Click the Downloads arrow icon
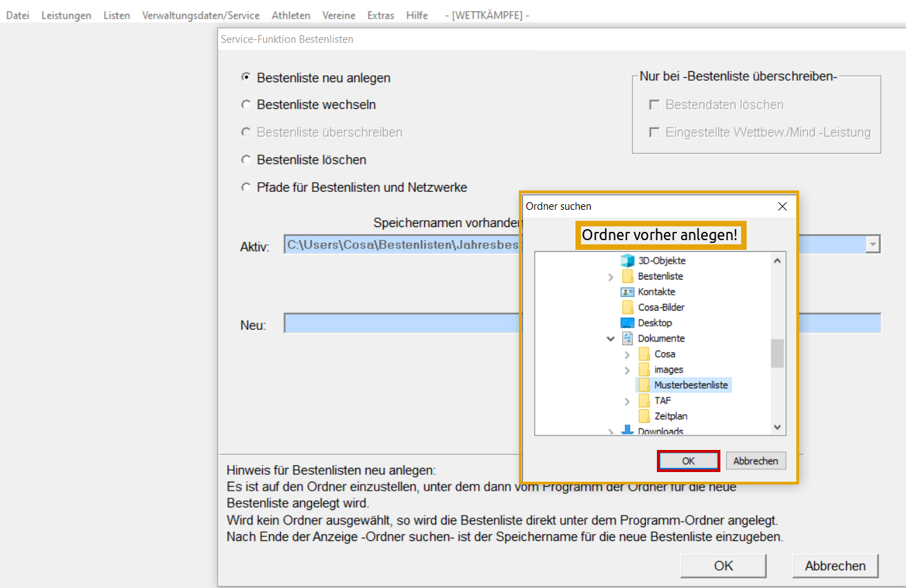The width and height of the screenshot is (906, 588). (x=627, y=431)
